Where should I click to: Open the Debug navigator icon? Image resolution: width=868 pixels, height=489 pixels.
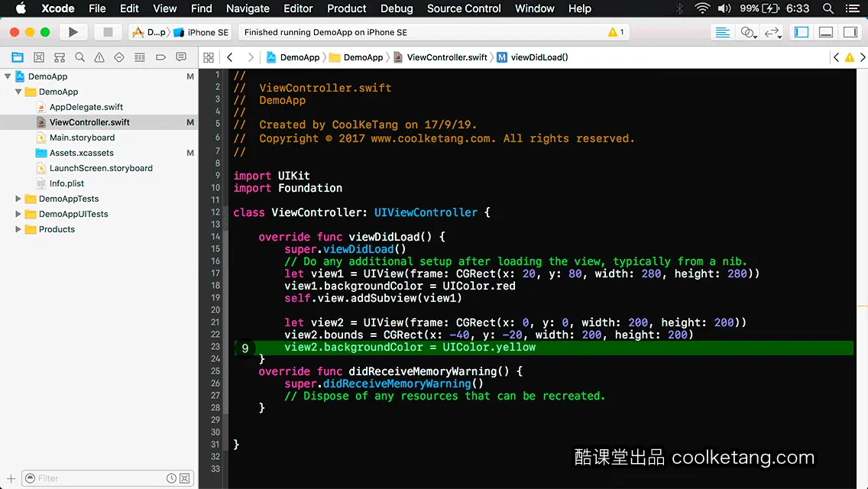pyautogui.click(x=140, y=57)
